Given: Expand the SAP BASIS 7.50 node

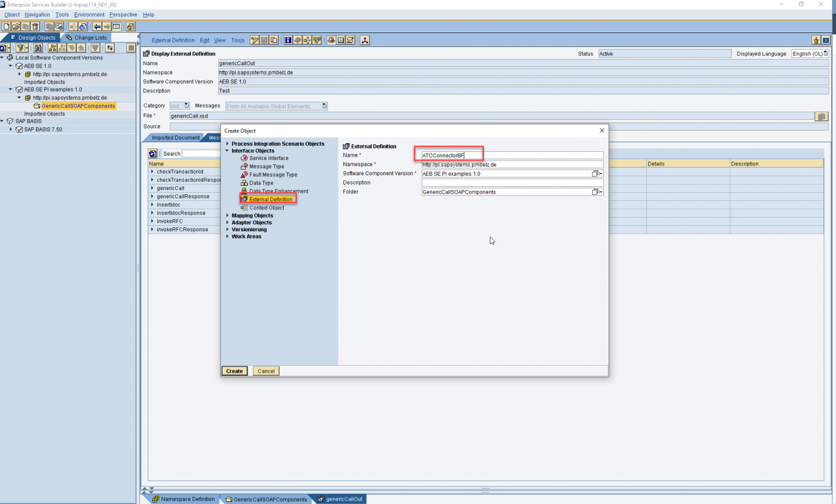Looking at the screenshot, I should point(11,129).
